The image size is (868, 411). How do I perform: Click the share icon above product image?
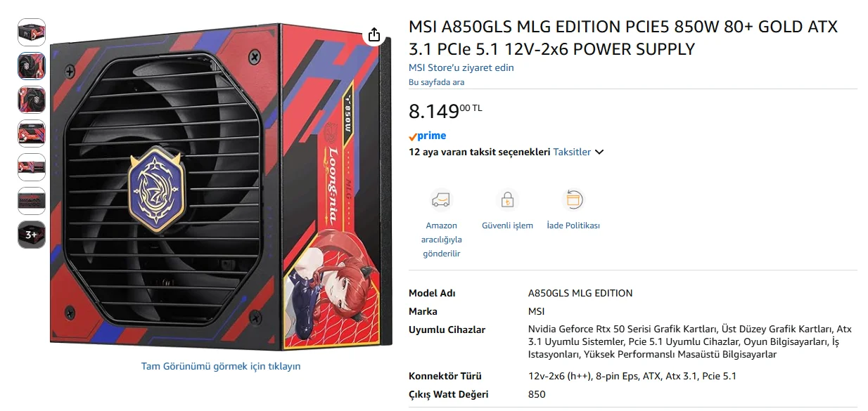[374, 34]
